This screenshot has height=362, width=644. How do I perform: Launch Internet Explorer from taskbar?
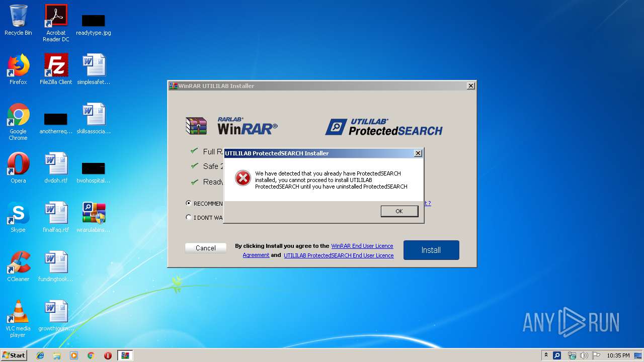[x=40, y=355]
